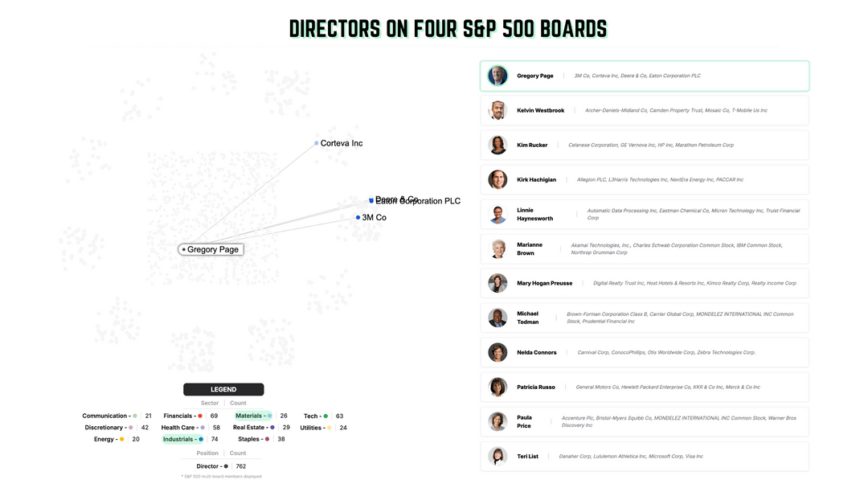Click Michael Todman's profile picture
Screen dimensions: 868x488
pyautogui.click(x=497, y=318)
